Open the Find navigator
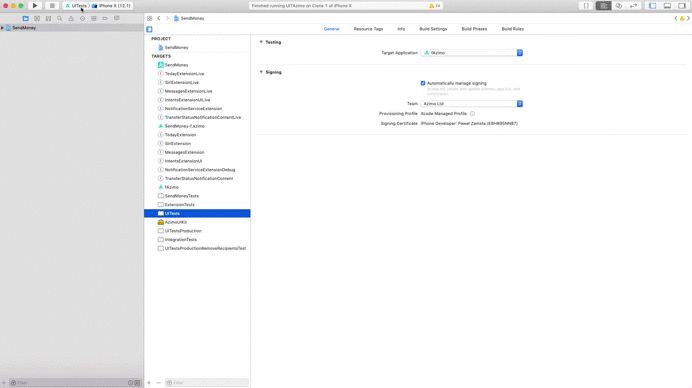Image resolution: width=692 pixels, height=388 pixels. [60, 19]
